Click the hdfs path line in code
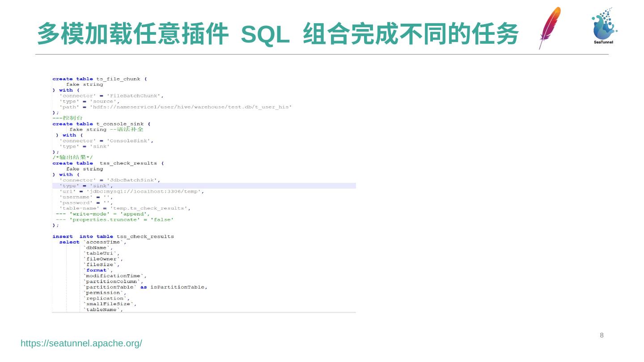Image resolution: width=644 pixels, height=362 pixels. (175, 107)
